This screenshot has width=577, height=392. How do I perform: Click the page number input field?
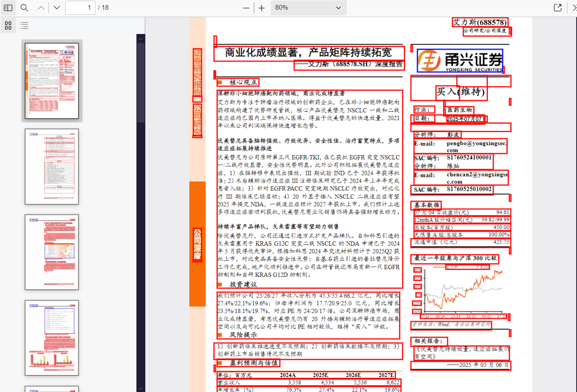point(80,7)
